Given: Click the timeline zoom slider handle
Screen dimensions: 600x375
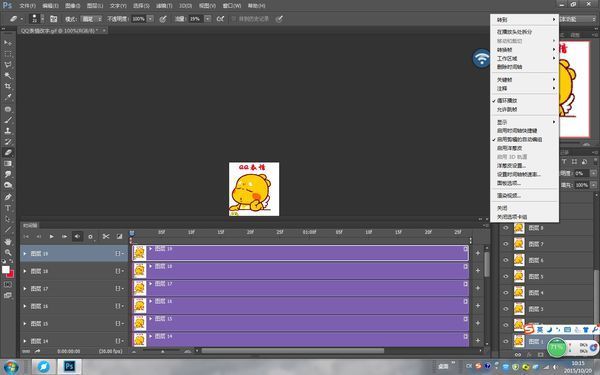Looking at the screenshot, I should pos(163,351).
